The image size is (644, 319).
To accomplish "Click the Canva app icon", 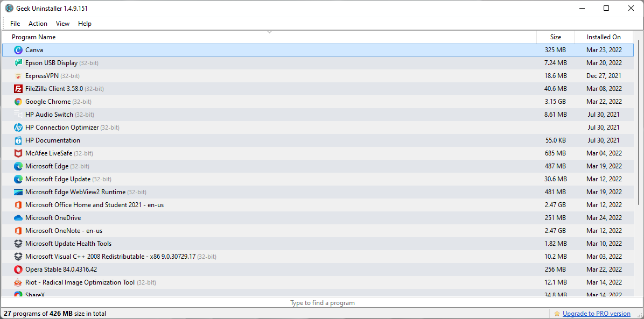I will (18, 50).
